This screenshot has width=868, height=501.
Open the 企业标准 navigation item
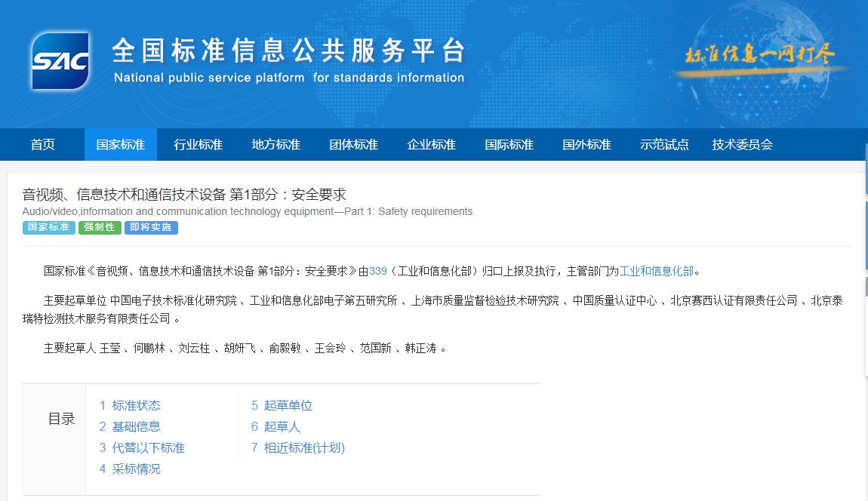tap(431, 145)
